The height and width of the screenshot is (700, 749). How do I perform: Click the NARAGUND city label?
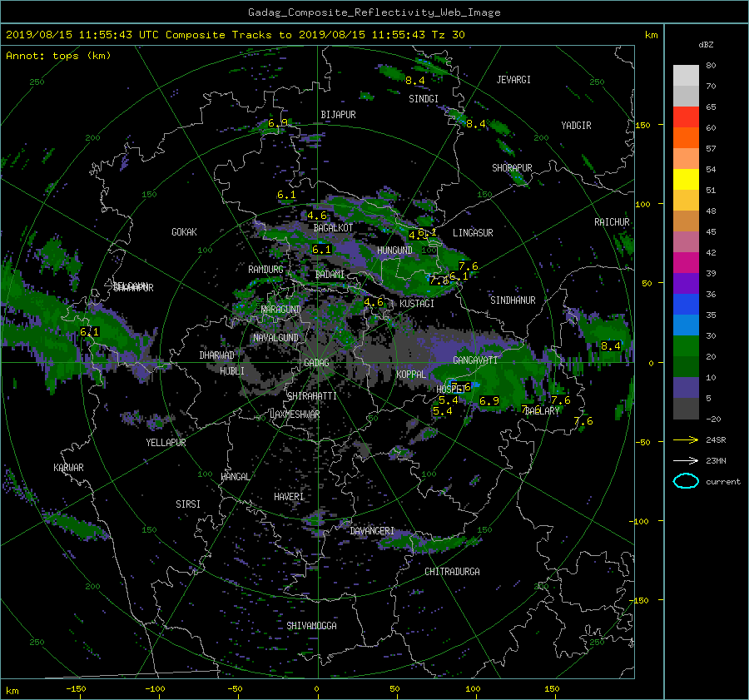281,310
